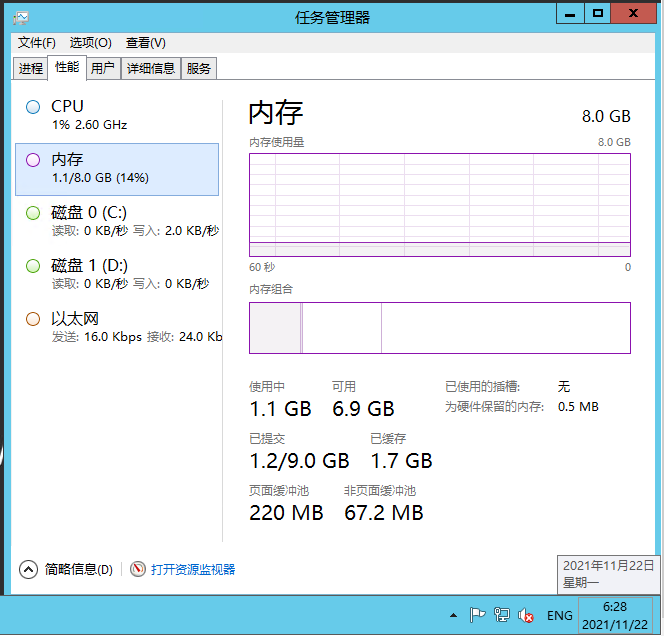Open the 文件(F) menu
This screenshot has height=636, width=664.
pyautogui.click(x=37, y=43)
